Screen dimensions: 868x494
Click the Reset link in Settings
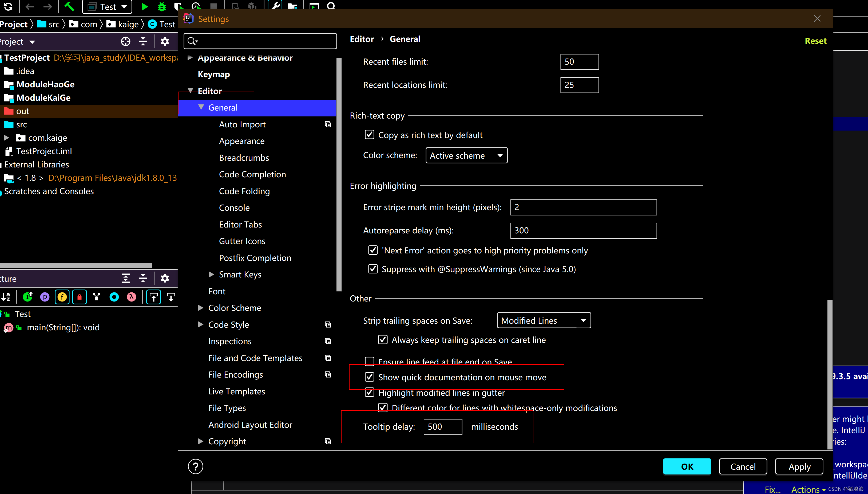click(815, 41)
